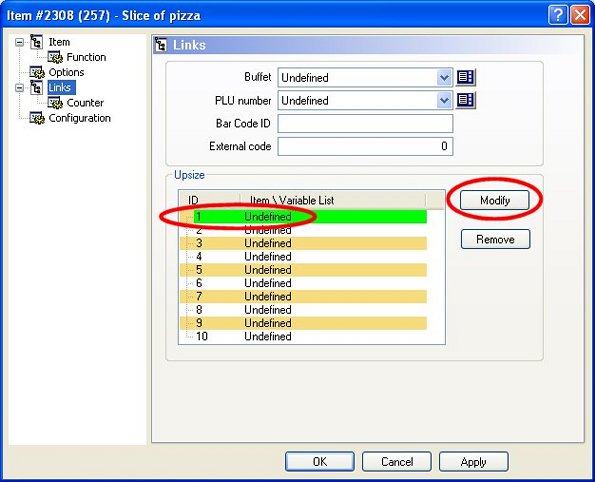Open the Buffet dropdown
The image size is (595, 482).
point(444,78)
